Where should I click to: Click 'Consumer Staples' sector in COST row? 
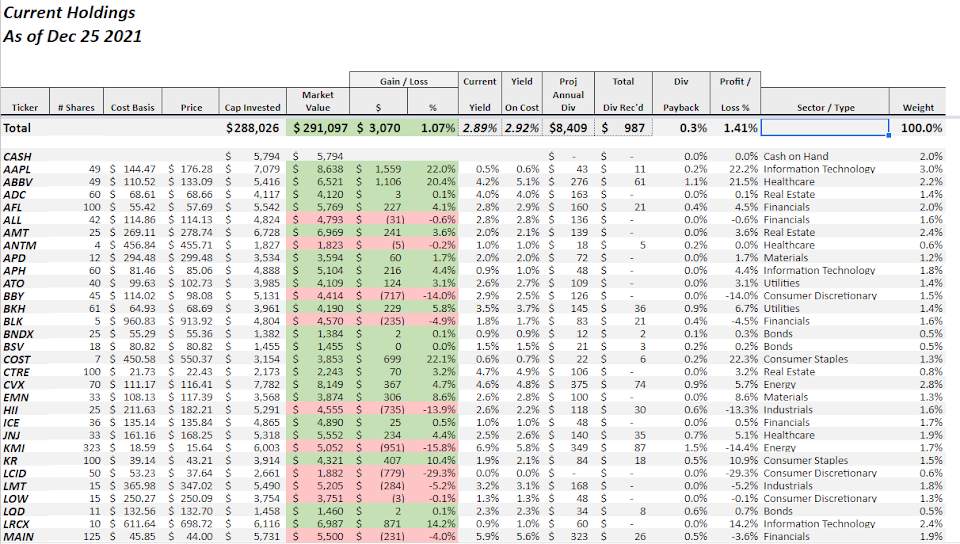coord(806,359)
